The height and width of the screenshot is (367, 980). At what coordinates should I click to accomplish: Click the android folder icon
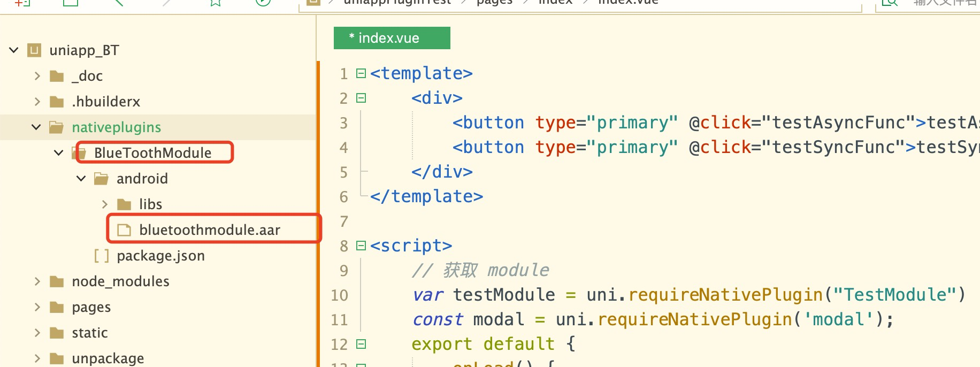(101, 179)
